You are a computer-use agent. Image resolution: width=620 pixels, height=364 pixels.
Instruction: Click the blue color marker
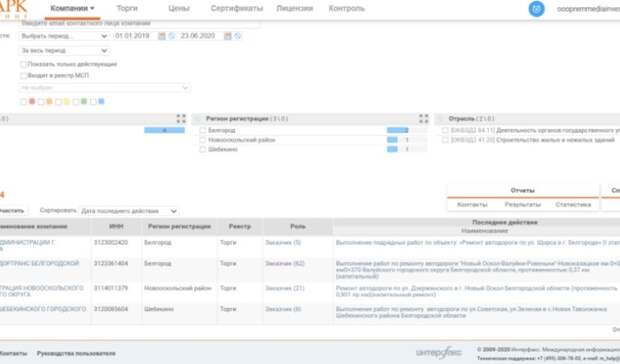pyautogui.click(x=101, y=102)
